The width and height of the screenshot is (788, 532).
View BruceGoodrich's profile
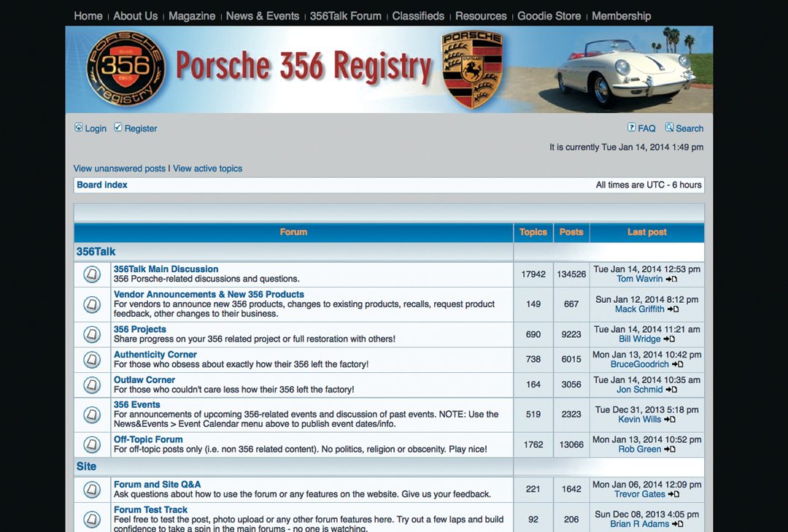pyautogui.click(x=640, y=365)
